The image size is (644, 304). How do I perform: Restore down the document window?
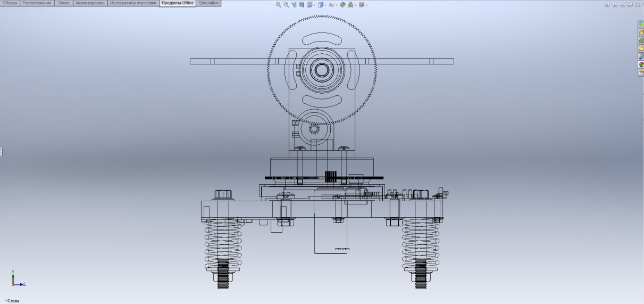[630, 5]
